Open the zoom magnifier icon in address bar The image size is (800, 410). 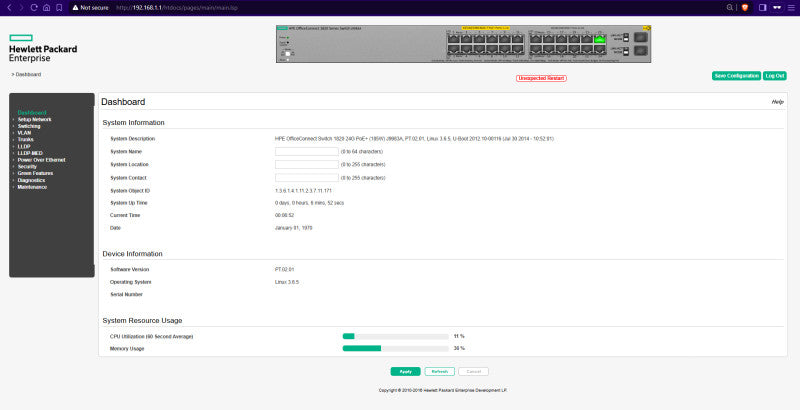coord(730,8)
